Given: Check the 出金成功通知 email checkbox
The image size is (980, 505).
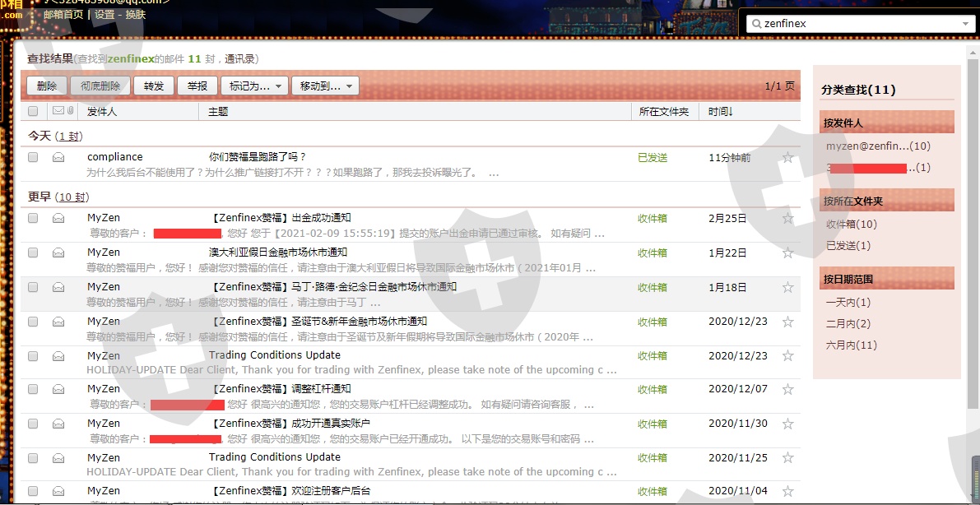Looking at the screenshot, I should coord(33,218).
